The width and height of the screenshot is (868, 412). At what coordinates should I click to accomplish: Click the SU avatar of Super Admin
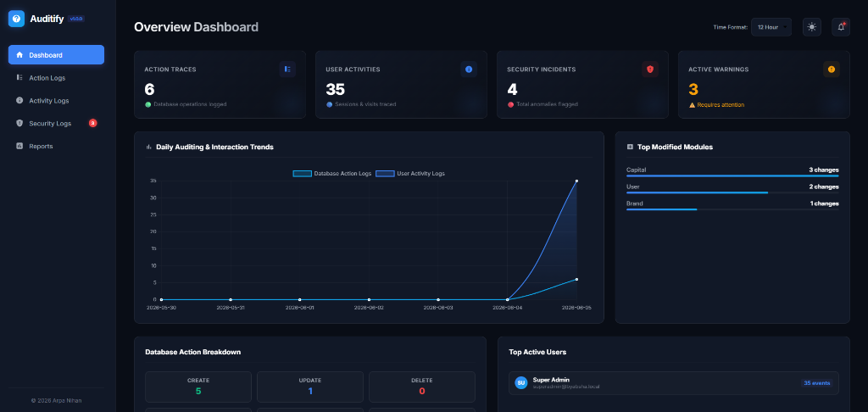click(x=521, y=382)
